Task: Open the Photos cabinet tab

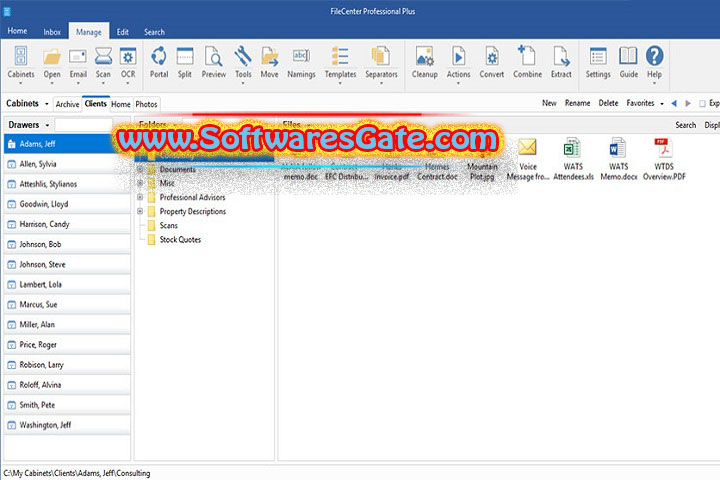Action: pos(146,104)
